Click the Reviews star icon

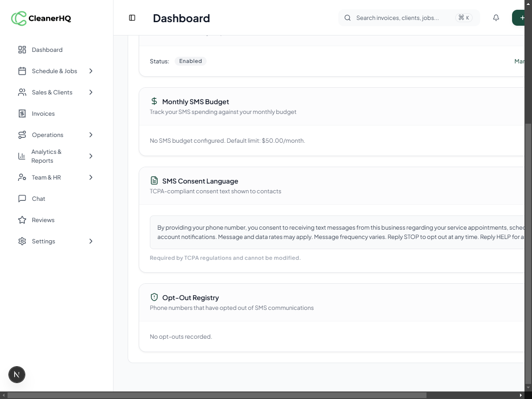pos(22,220)
